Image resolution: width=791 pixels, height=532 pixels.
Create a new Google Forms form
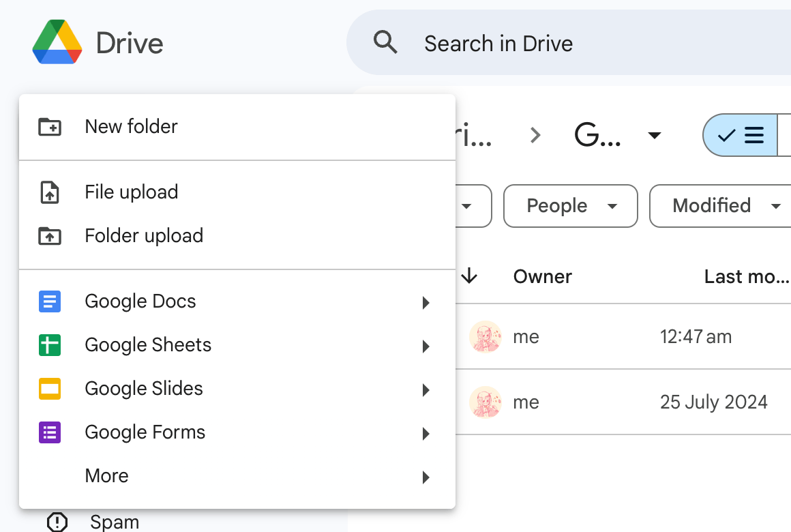pyautogui.click(x=237, y=432)
